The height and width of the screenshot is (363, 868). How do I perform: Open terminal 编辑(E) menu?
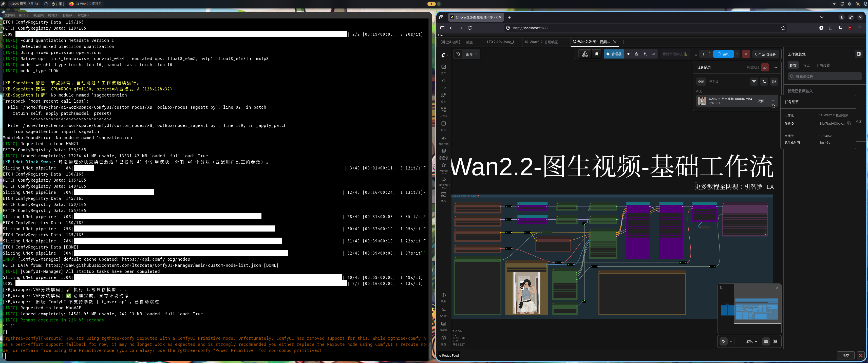pyautogui.click(x=24, y=15)
